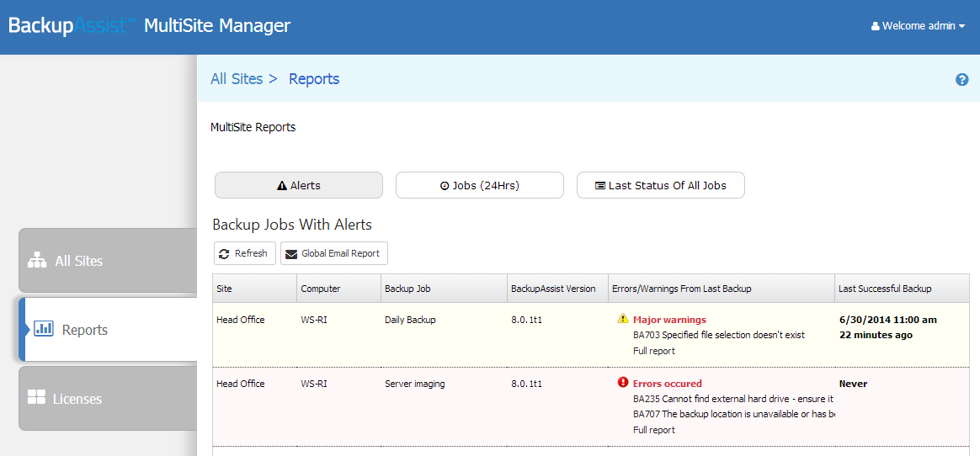Click the Backup Jobs With Alerts heading
The image size is (980, 456).
pyautogui.click(x=292, y=225)
